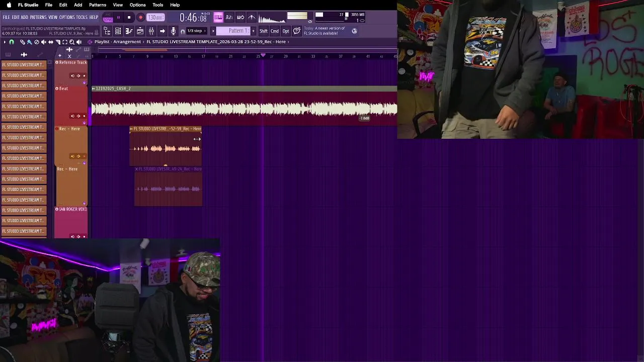Open the Channel rack view
Viewport: 644px width, 362px height.
[x=118, y=31]
